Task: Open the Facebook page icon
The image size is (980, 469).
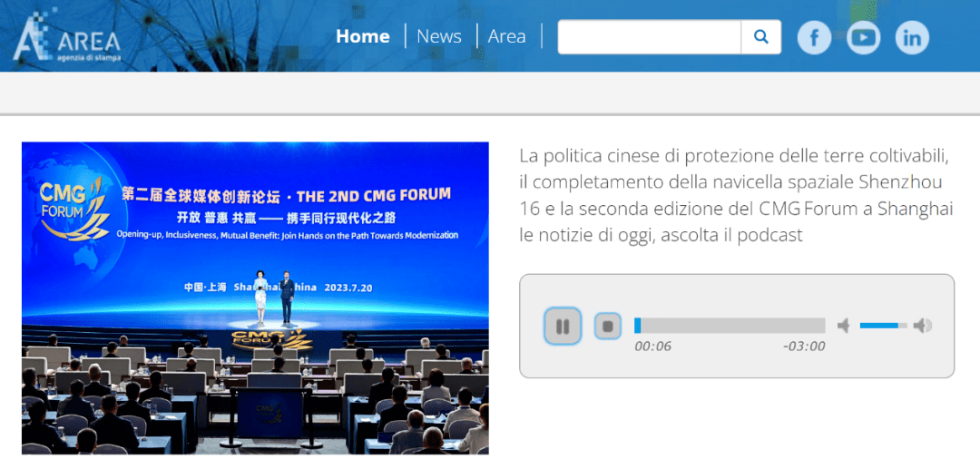Action: (814, 37)
